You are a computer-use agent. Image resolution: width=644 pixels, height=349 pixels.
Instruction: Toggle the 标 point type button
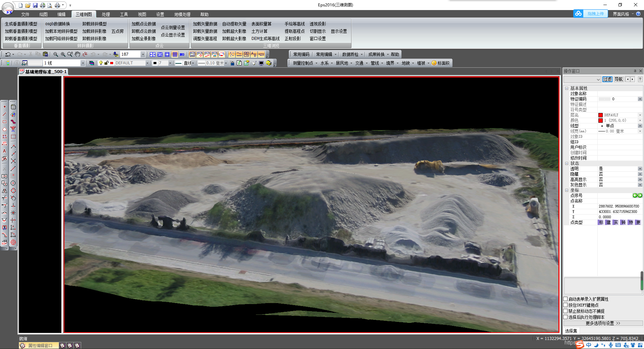601,223
